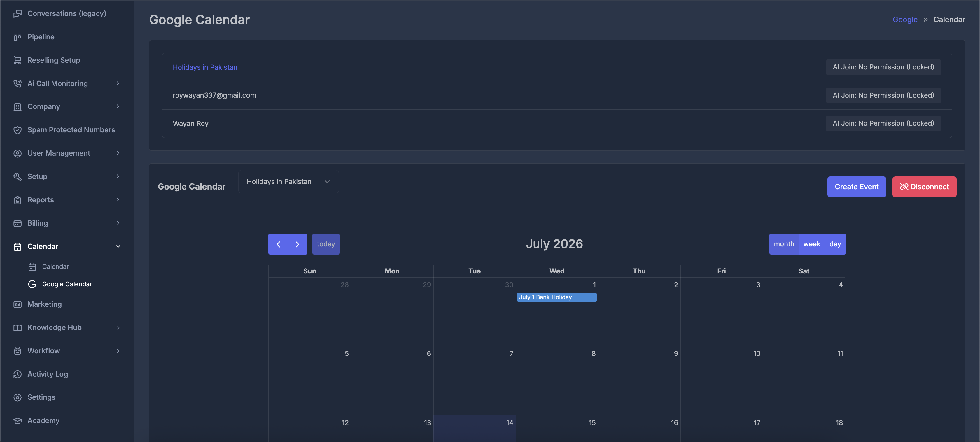Expand the Ai Call Monitoring chevron
980x442 pixels.
pyautogui.click(x=118, y=83)
